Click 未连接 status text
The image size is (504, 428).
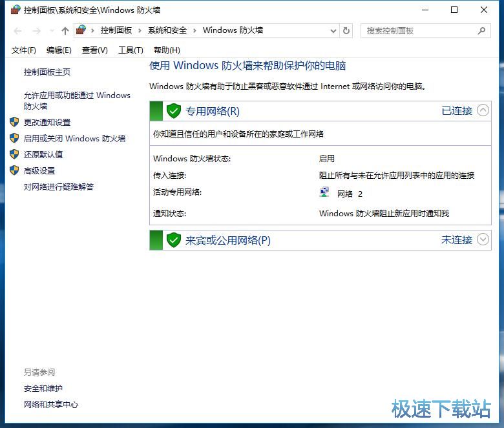[x=457, y=240]
